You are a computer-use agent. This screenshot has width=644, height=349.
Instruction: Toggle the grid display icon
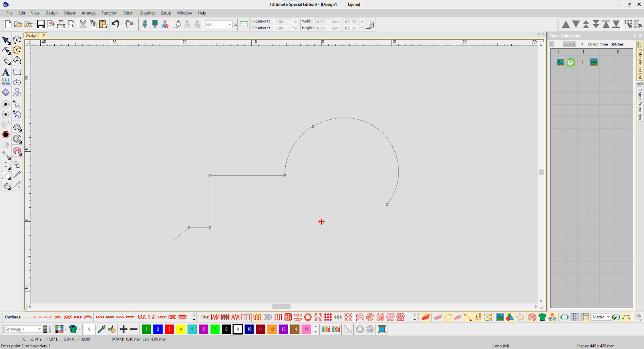point(574,317)
